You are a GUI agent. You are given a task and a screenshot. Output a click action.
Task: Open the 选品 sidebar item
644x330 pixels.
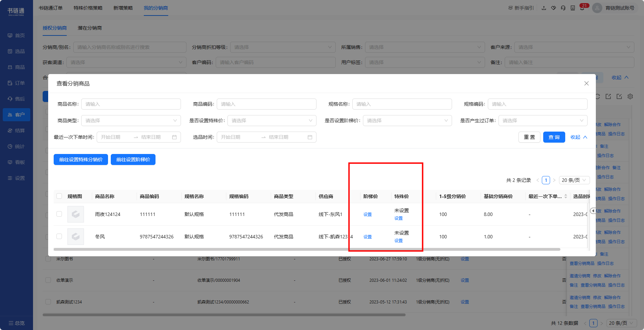pyautogui.click(x=16, y=51)
